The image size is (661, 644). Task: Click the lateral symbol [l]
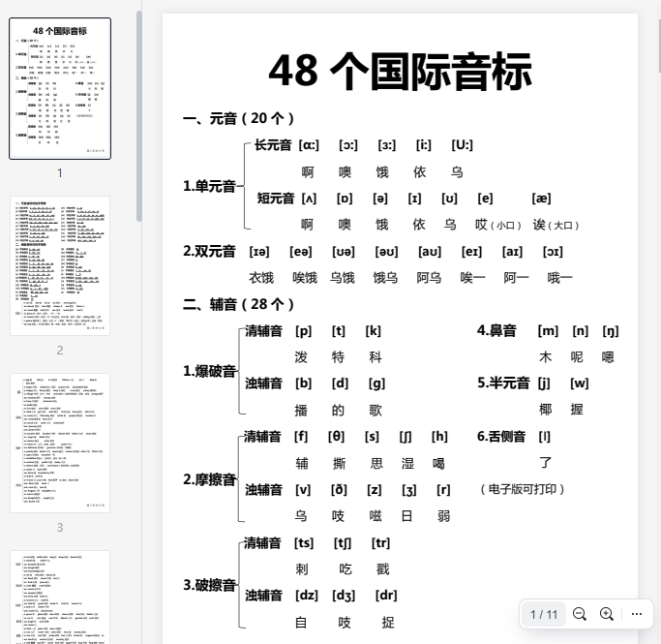(544, 437)
